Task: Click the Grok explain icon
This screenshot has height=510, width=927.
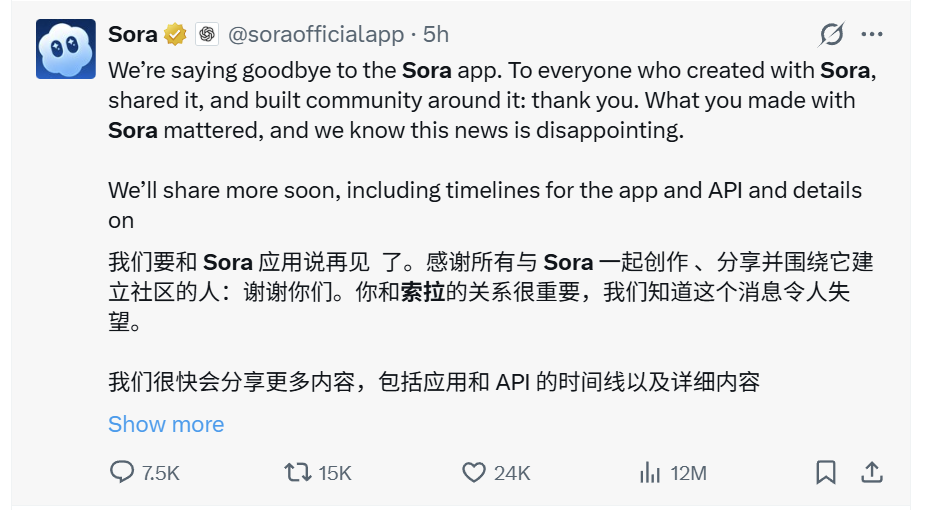Action: (831, 34)
